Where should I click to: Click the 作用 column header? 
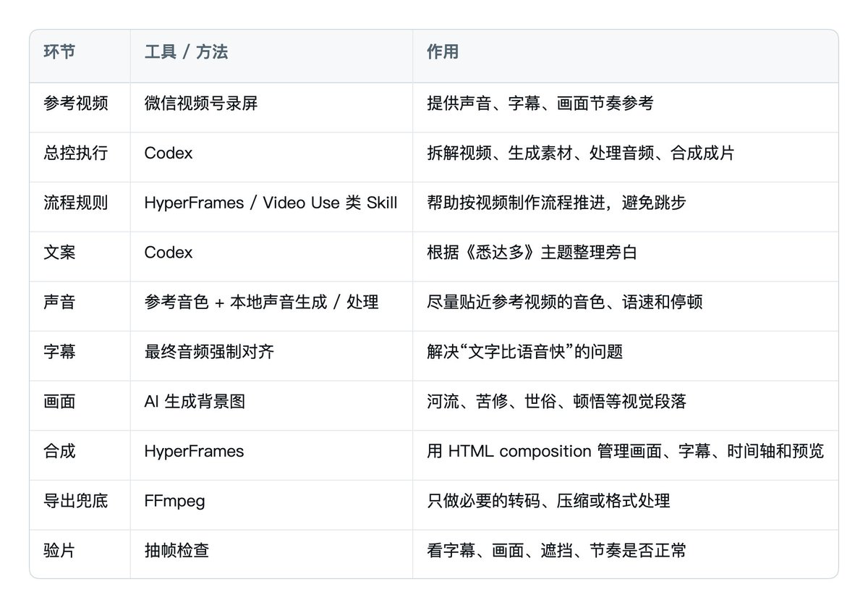[443, 52]
